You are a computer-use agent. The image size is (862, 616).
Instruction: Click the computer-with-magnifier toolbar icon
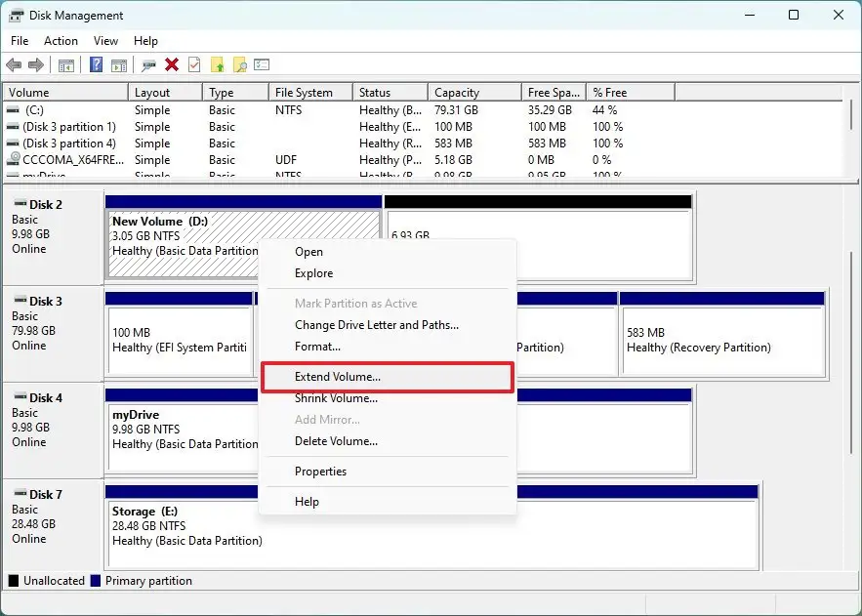point(149,65)
